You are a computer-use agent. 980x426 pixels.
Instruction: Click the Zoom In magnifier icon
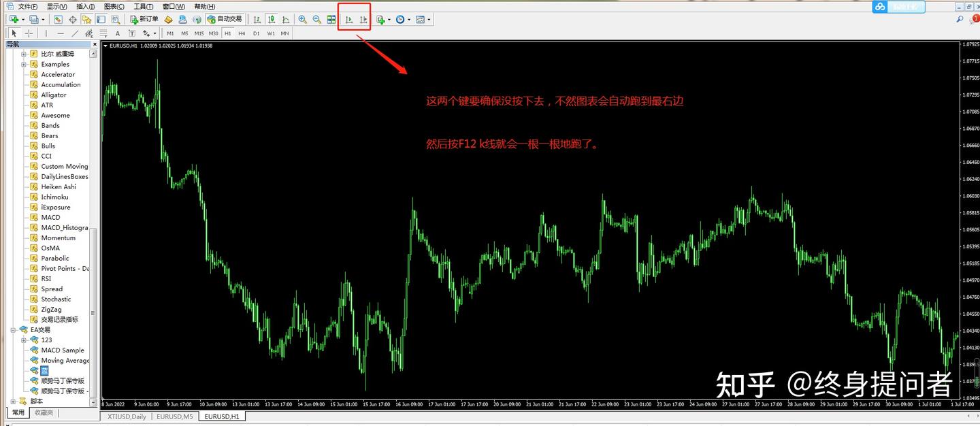click(x=301, y=19)
